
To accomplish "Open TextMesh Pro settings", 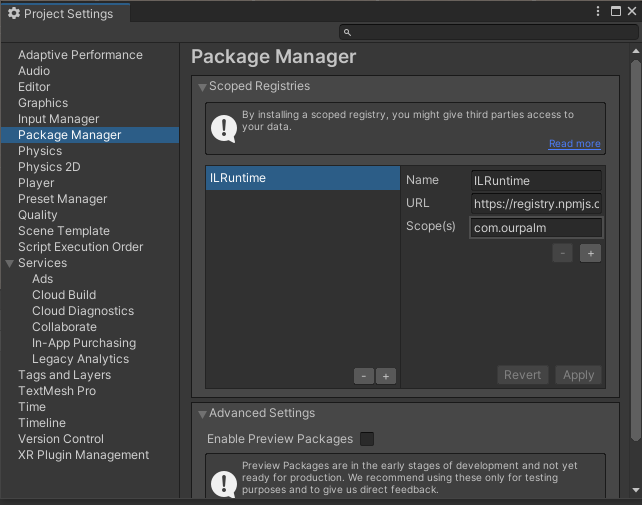I will (57, 390).
